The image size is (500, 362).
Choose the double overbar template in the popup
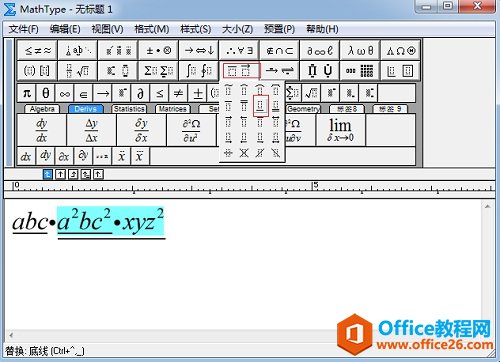click(244, 106)
